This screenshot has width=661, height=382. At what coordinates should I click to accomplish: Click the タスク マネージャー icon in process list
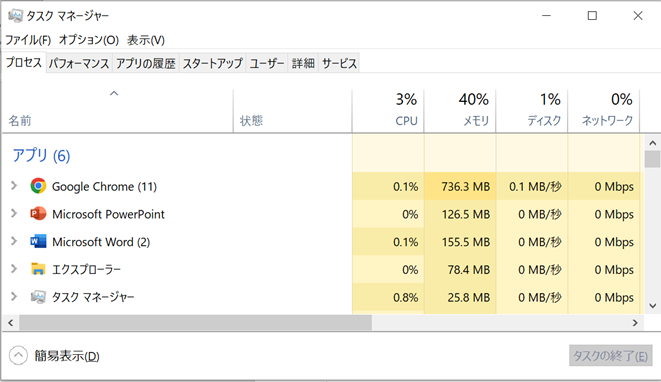point(38,297)
